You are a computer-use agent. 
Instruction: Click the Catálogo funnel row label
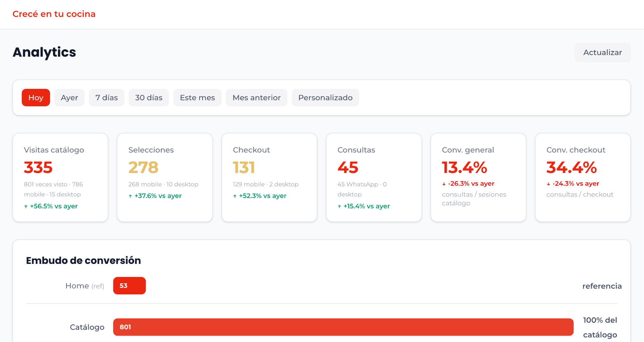[x=87, y=327]
